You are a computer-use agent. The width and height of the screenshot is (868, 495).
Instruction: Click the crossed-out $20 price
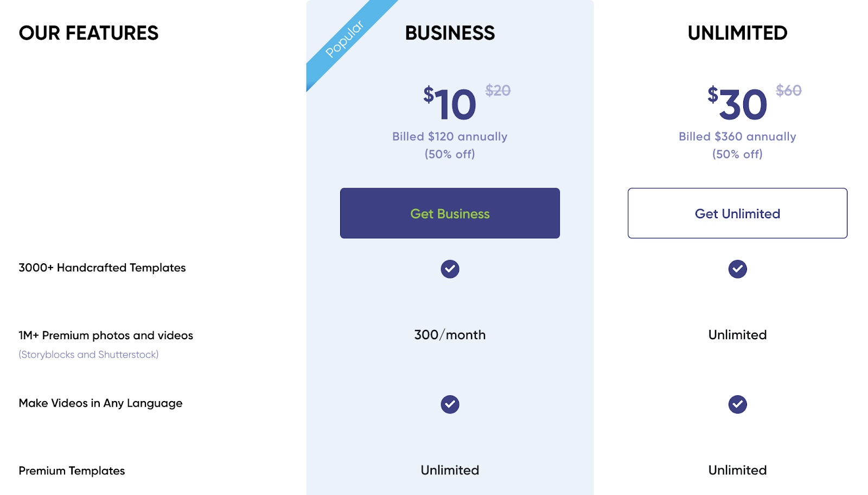[497, 91]
